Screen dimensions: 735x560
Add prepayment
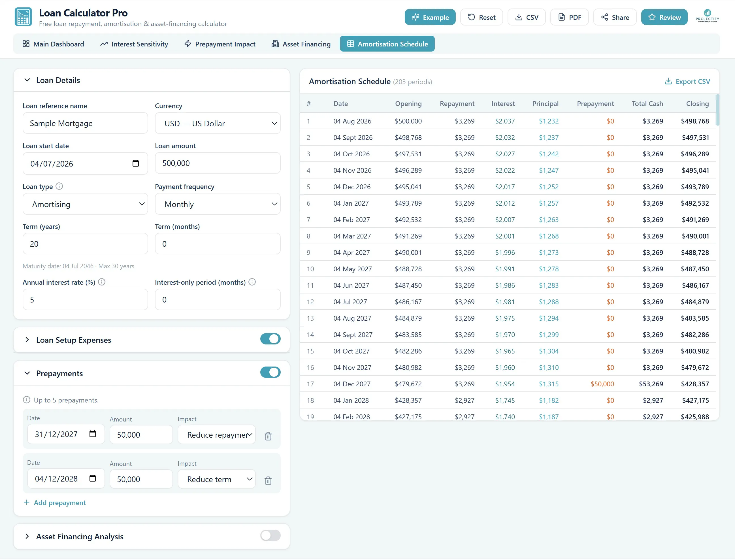55,502
